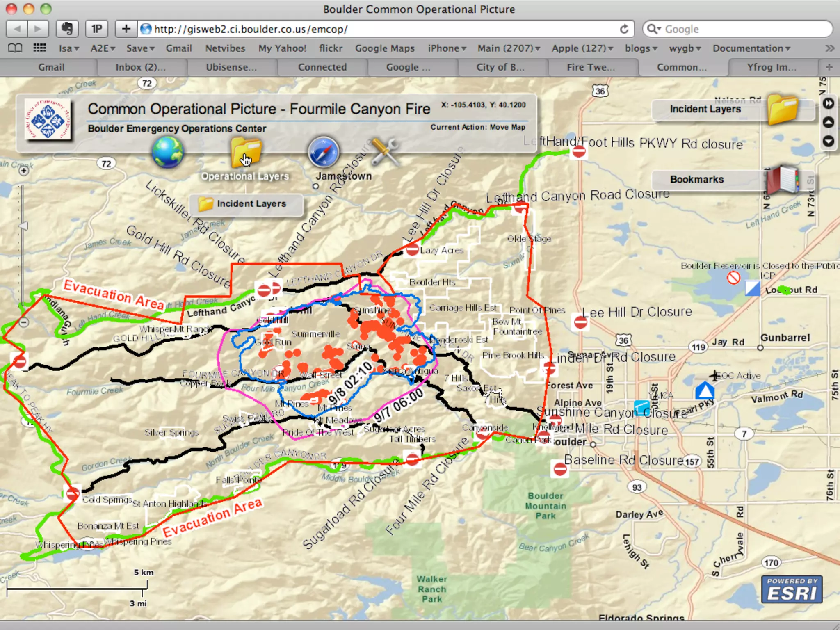Switch to the City of B... tab
Image resolution: width=840 pixels, height=630 pixels.
coord(500,67)
